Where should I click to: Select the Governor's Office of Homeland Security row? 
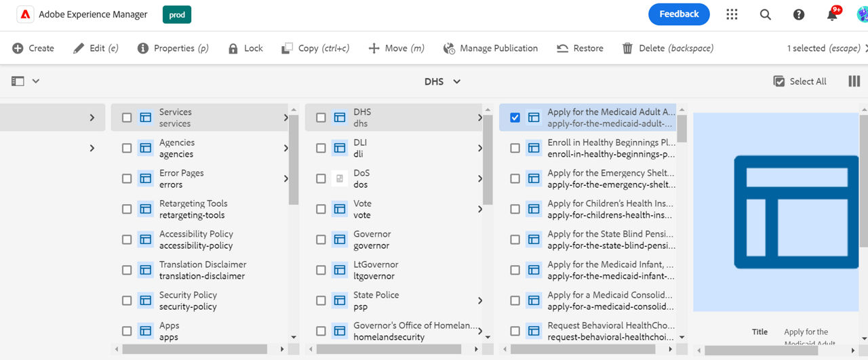coord(393,331)
